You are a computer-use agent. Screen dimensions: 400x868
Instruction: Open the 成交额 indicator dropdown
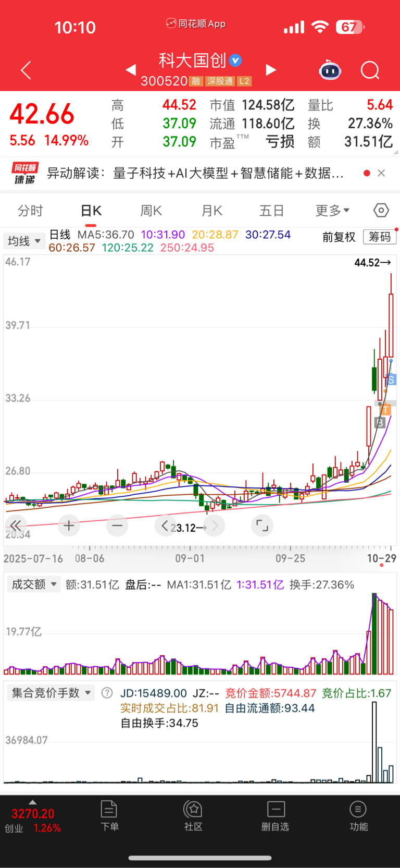pyautogui.click(x=33, y=584)
